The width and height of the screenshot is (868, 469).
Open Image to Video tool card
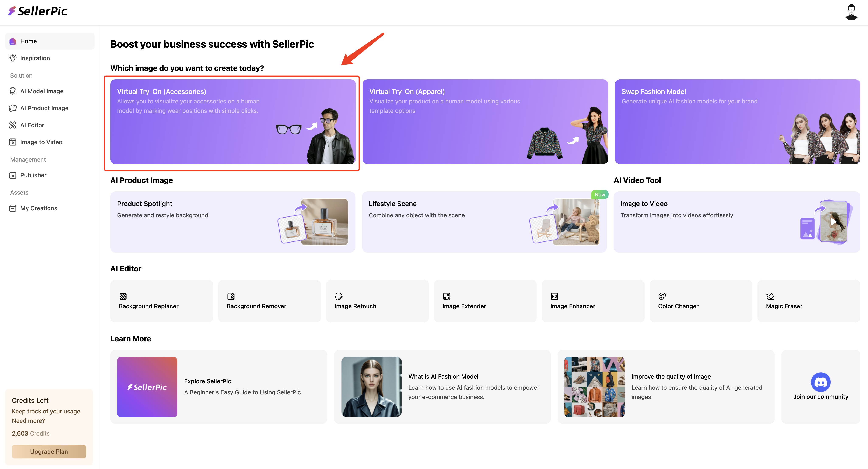[737, 222]
